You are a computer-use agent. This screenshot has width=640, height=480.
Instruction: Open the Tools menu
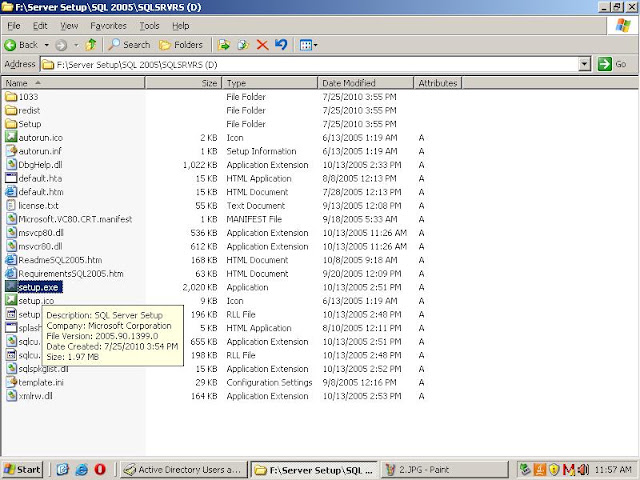[149, 26]
